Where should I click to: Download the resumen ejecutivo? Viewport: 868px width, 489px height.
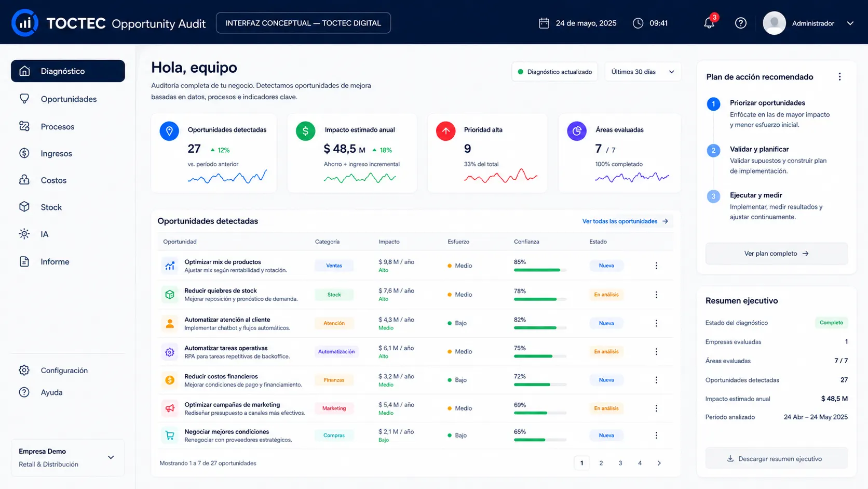click(776, 459)
